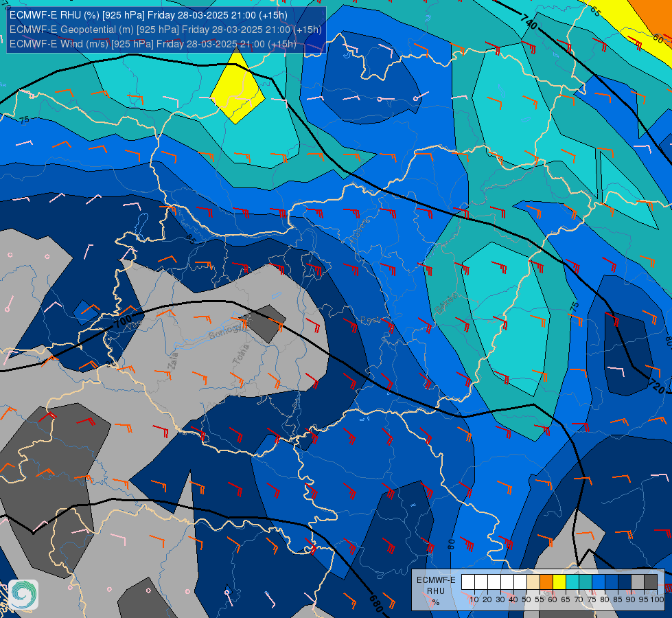Click the yellow diamond humidity area
The image size is (672, 618).
(x=237, y=86)
